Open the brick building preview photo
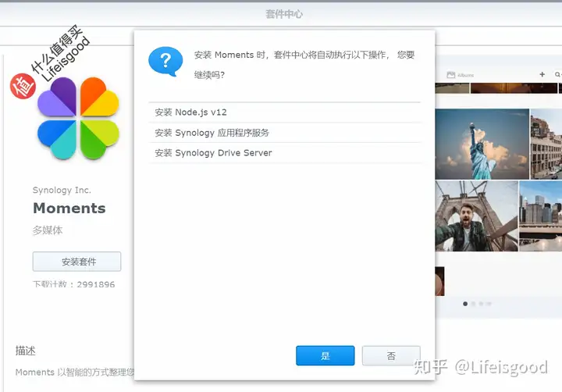 click(546, 144)
